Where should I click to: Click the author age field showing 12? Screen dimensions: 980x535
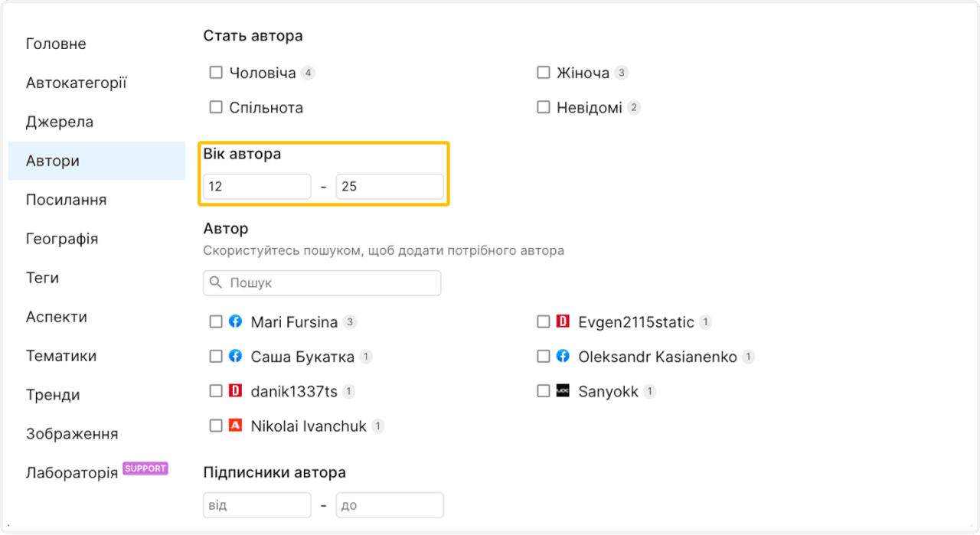point(256,186)
